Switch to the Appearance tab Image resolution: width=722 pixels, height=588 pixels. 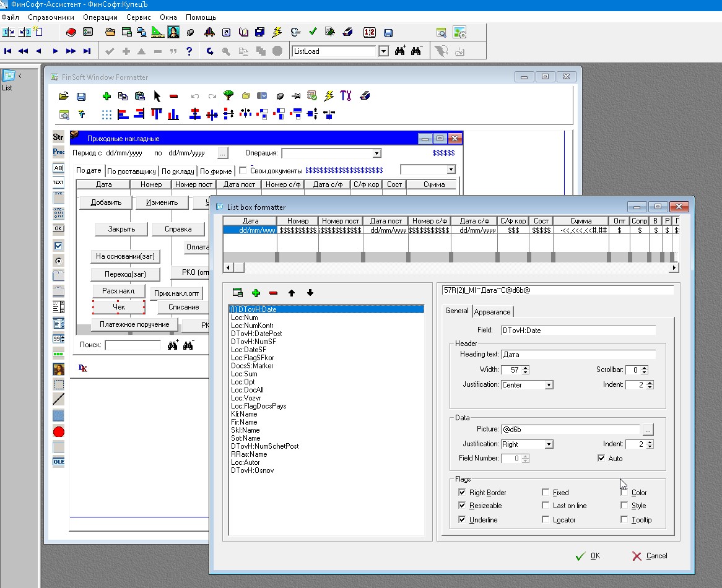tap(492, 311)
